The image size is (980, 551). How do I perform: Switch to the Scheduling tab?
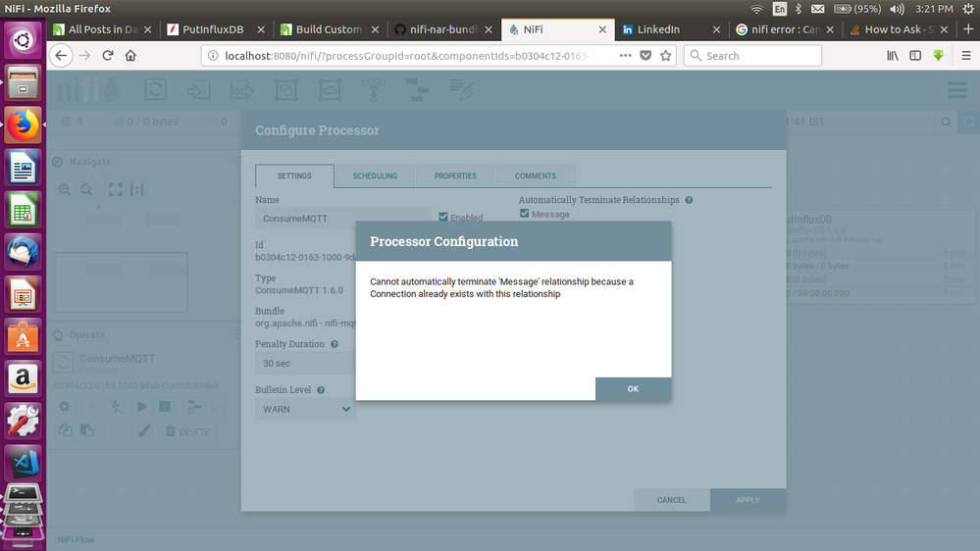(375, 176)
